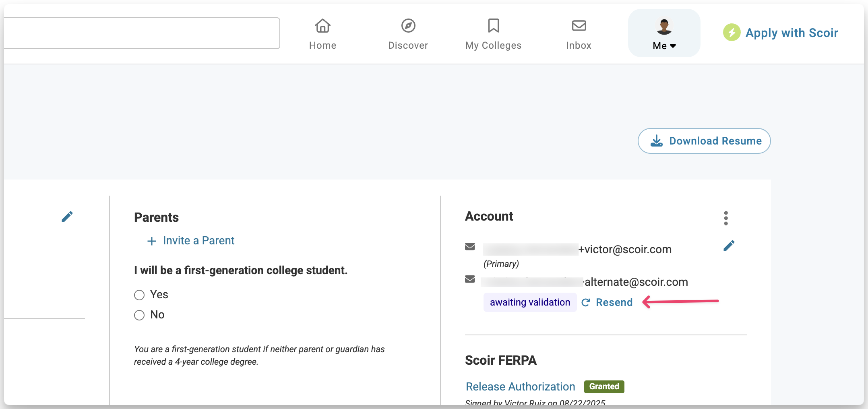Go to the My Colleges tab
The height and width of the screenshot is (409, 868).
coord(493,45)
